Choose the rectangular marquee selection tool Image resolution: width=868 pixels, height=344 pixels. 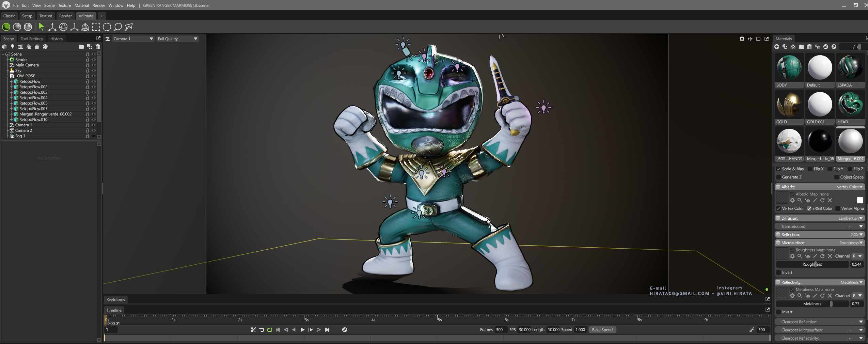tap(96, 27)
